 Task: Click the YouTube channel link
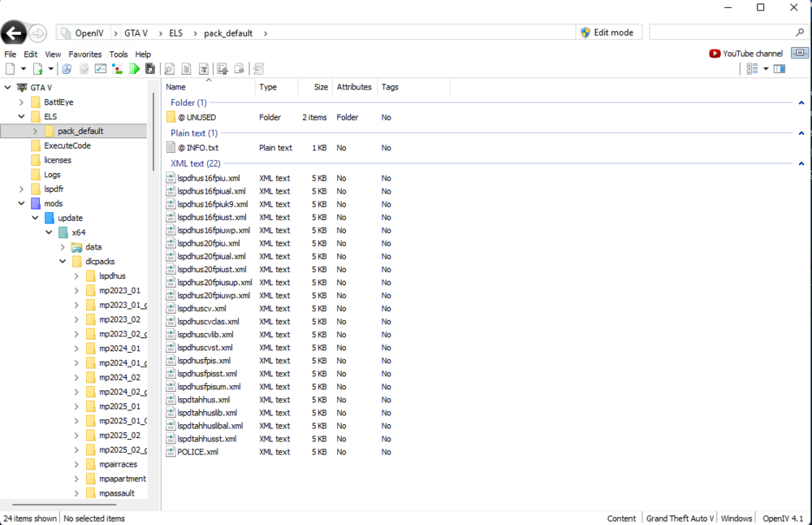coord(745,53)
